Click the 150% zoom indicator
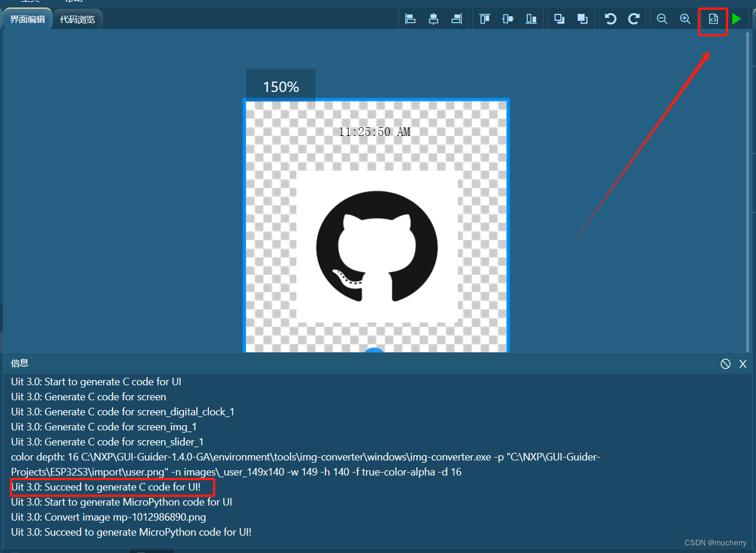Image resolution: width=756 pixels, height=553 pixels. [x=281, y=87]
